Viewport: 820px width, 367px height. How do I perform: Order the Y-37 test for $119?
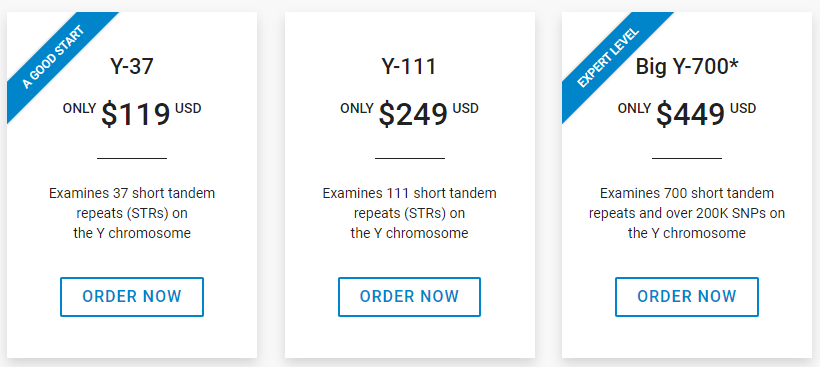(x=132, y=297)
